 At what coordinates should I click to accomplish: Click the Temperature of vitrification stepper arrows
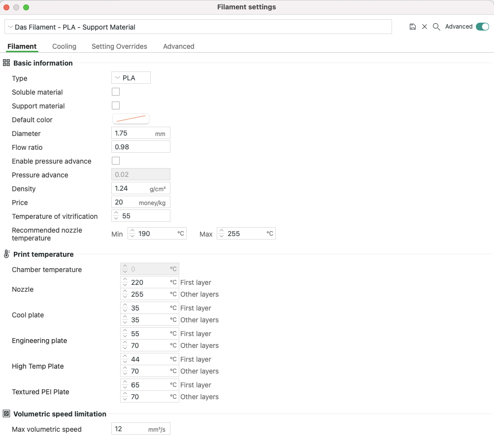click(116, 216)
